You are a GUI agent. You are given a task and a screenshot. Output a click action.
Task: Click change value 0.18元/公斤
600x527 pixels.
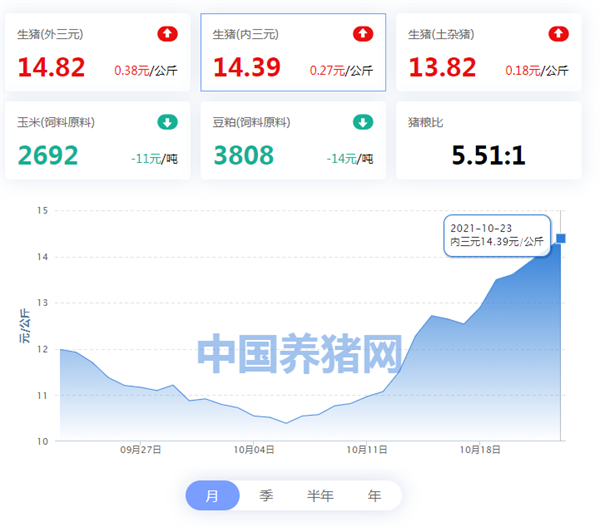[x=537, y=70]
